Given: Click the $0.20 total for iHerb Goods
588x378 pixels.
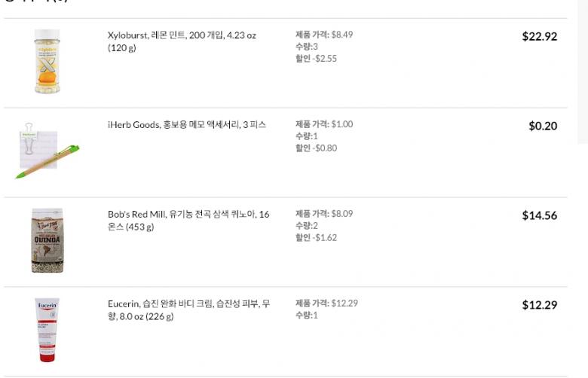Looking at the screenshot, I should (543, 126).
